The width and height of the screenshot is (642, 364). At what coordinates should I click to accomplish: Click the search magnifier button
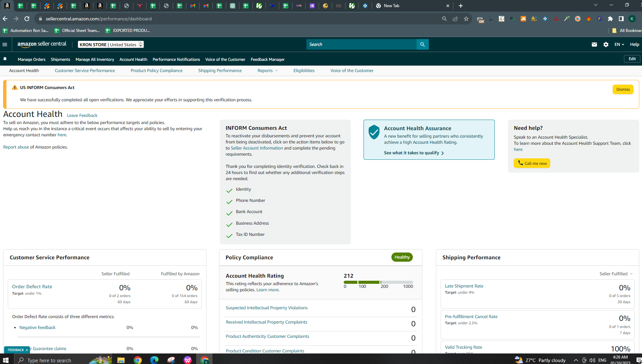(x=422, y=45)
